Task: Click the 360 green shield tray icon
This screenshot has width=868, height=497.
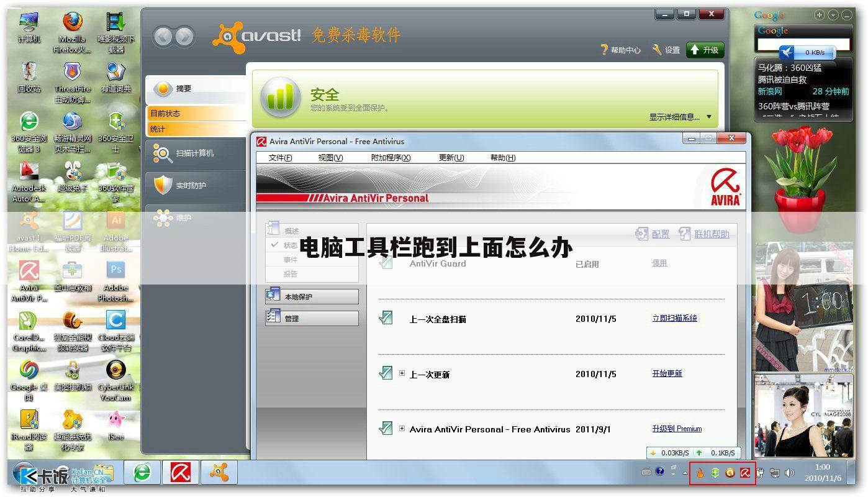Action: coord(715,473)
